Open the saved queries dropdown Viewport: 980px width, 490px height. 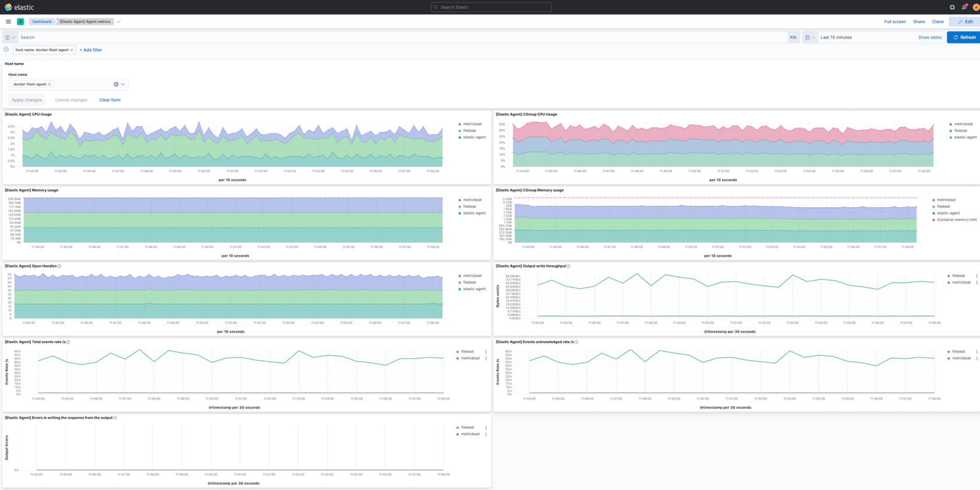pyautogui.click(x=10, y=37)
